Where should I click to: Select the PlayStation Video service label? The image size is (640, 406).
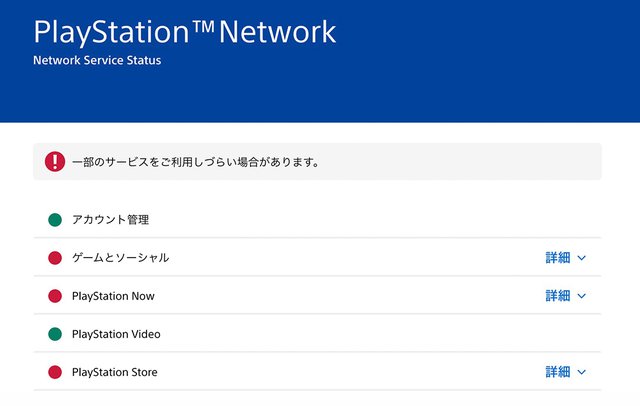coord(116,334)
